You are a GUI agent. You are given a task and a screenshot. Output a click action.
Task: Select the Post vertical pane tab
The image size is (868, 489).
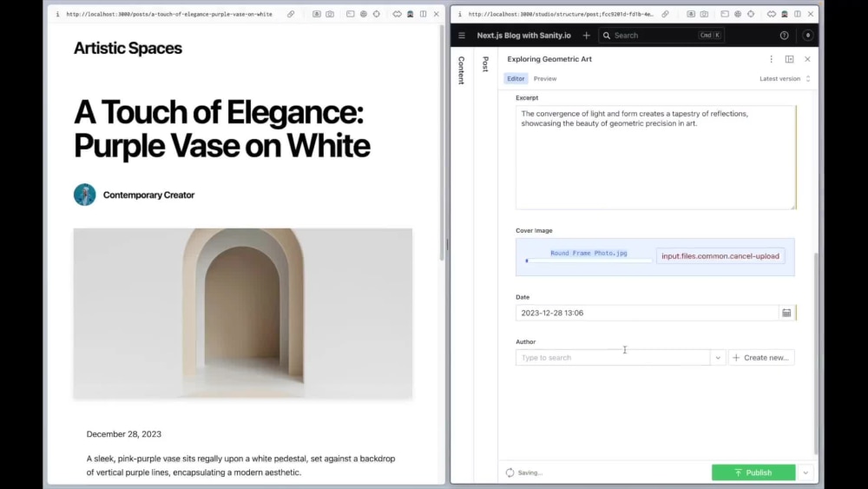click(x=485, y=64)
